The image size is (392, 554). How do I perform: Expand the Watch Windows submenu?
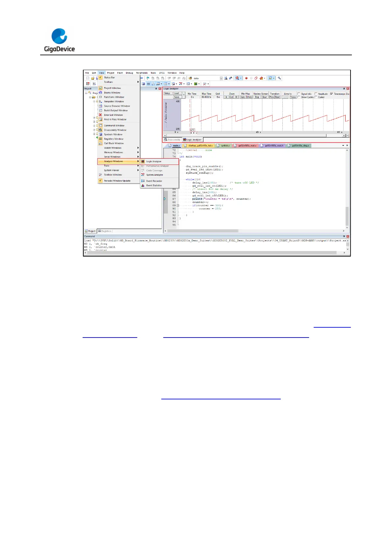[119, 148]
